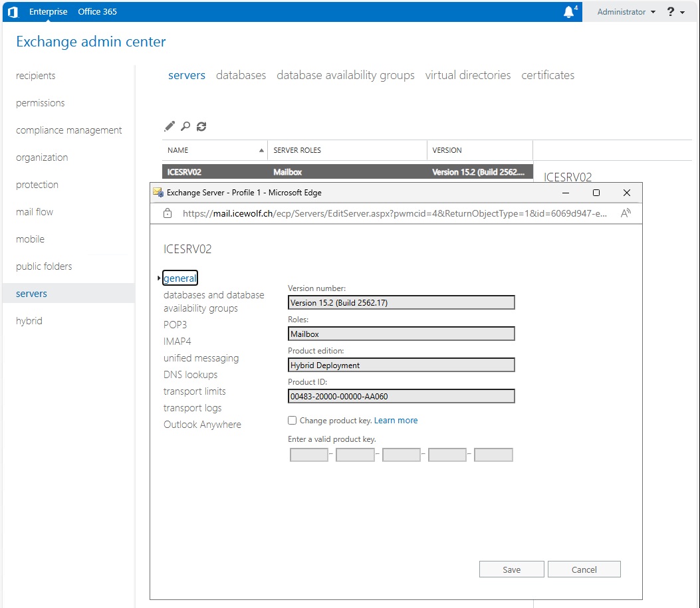700x608 pixels.
Task: Select the general section in server dialog
Action: 180,278
